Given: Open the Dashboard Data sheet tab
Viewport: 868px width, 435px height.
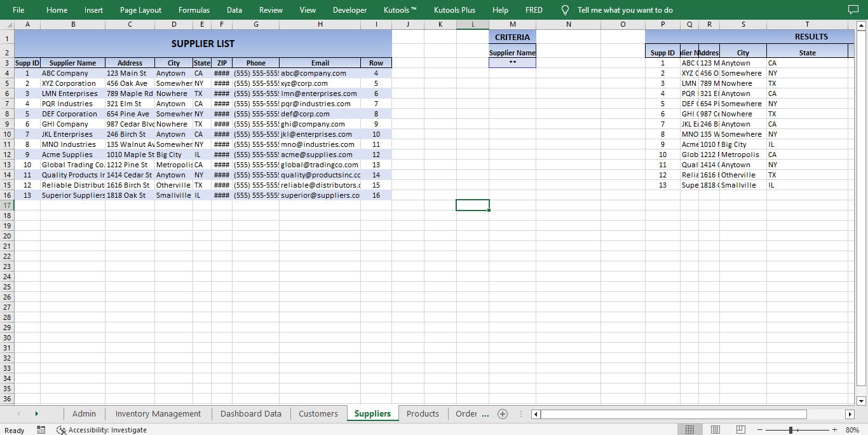Looking at the screenshot, I should [x=250, y=413].
